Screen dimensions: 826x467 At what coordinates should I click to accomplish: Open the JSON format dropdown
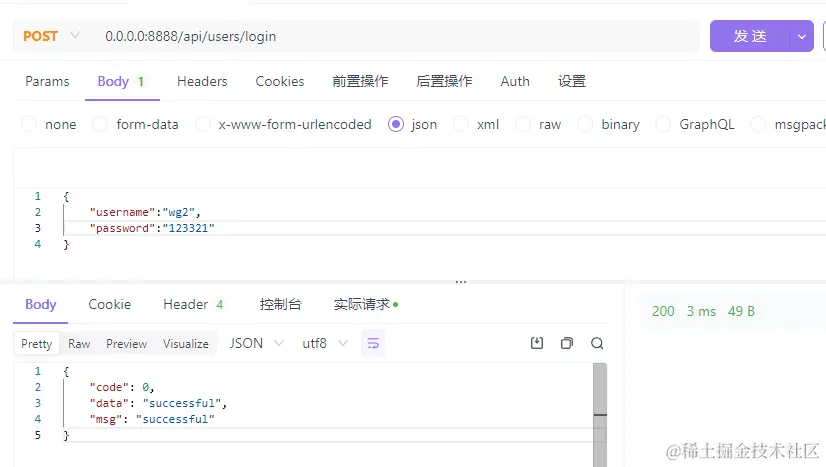point(257,343)
